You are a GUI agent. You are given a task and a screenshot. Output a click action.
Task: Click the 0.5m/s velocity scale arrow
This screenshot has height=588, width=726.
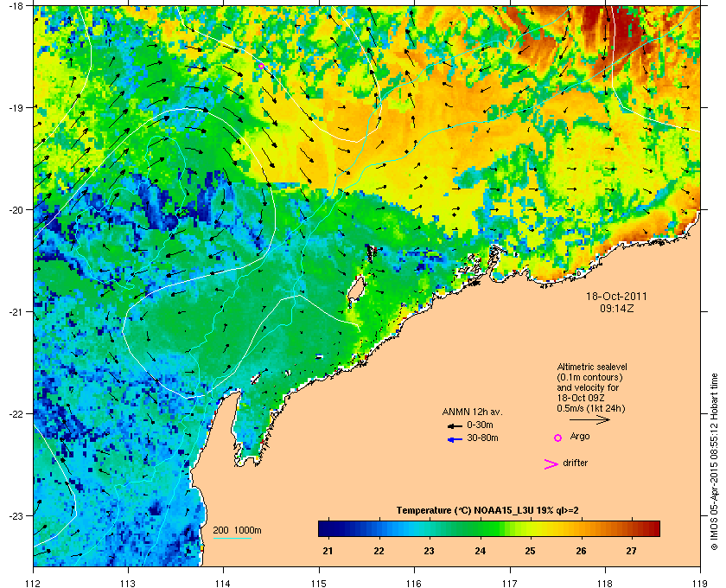click(589, 420)
